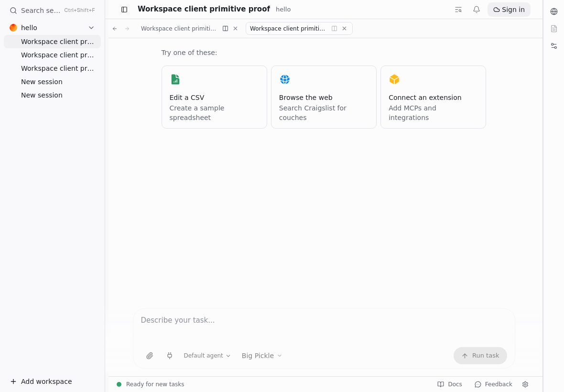564x392 pixels.
Task: Open the plug connections icon
Action: pyautogui.click(x=169, y=356)
